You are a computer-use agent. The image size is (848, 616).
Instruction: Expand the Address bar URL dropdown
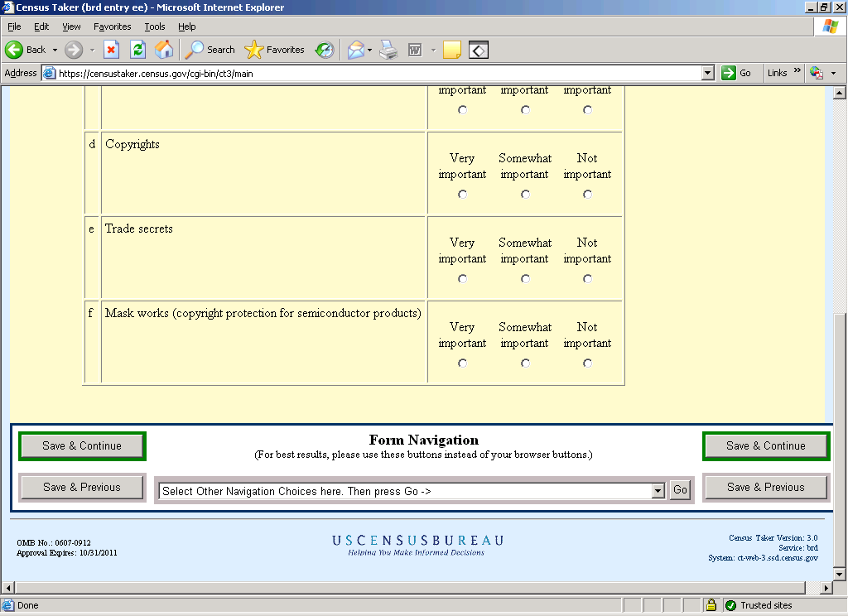pos(707,73)
